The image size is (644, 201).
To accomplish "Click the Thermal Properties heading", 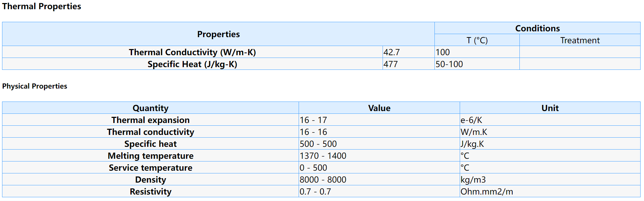I will point(42,6).
